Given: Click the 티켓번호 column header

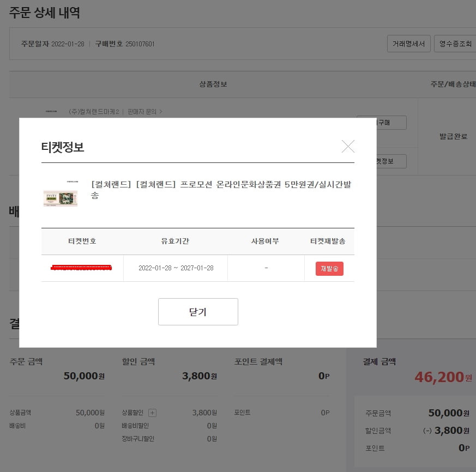Looking at the screenshot, I should coord(82,241).
